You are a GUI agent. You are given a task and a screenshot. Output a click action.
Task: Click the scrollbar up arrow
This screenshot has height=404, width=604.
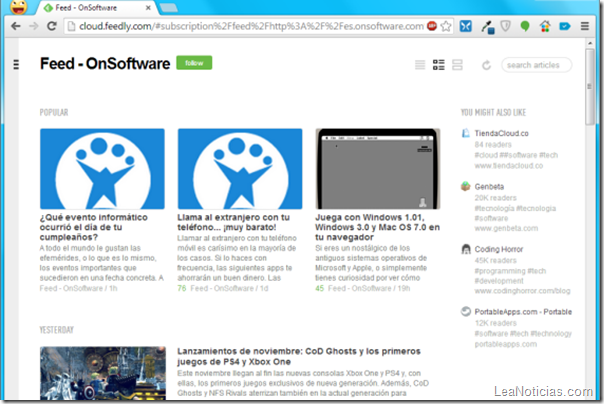pos(589,43)
